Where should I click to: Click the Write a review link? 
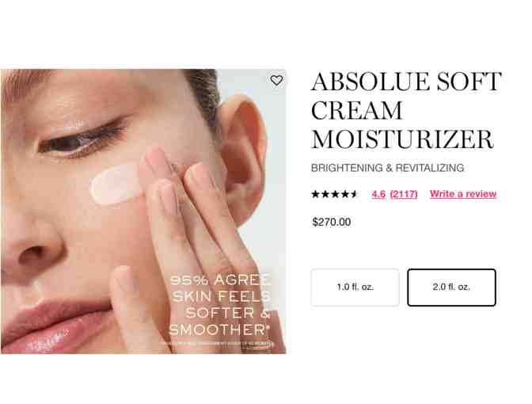[463, 194]
